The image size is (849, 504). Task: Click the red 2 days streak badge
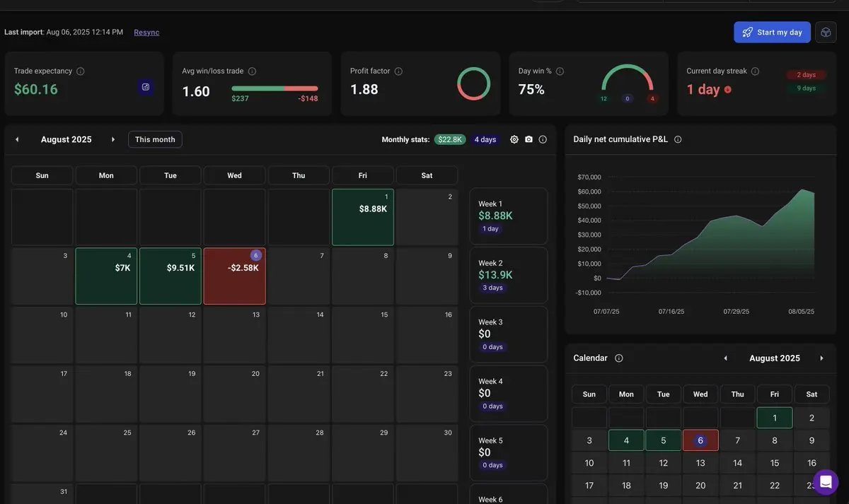[807, 75]
